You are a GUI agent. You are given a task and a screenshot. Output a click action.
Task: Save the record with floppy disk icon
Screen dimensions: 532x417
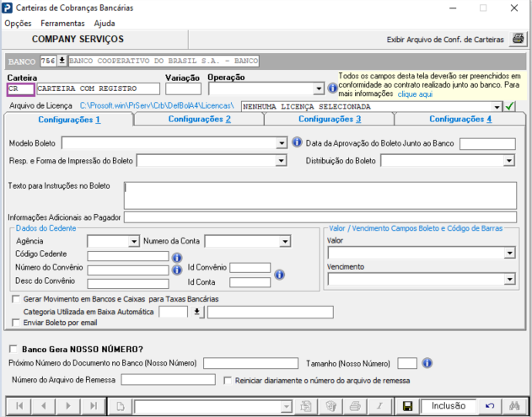point(407,406)
